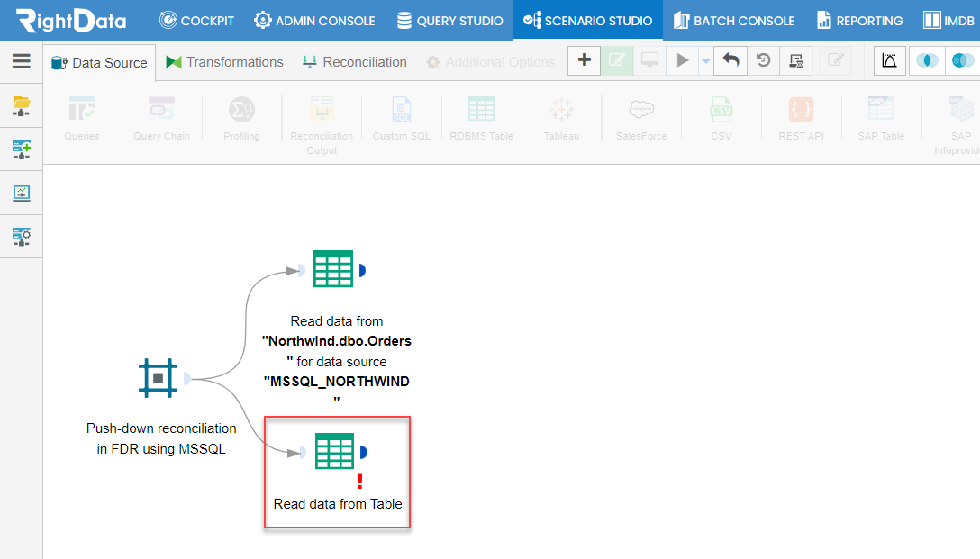Click the green edit pencil toolbar button

(617, 60)
